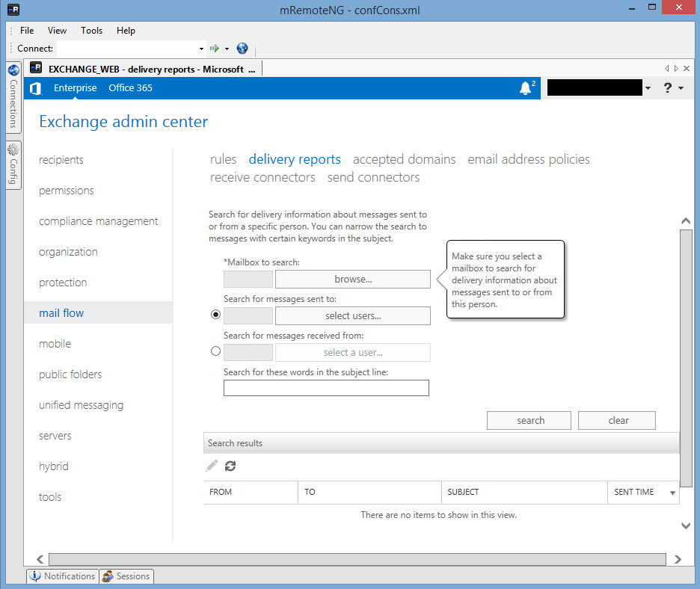The height and width of the screenshot is (589, 700).
Task: Expand the dropdown next to green connect arrow
Action: click(227, 49)
